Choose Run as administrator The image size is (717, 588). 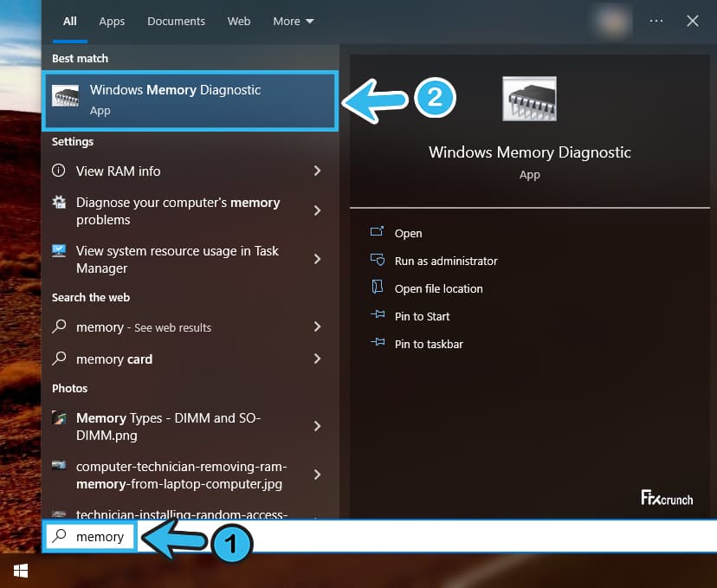[446, 261]
